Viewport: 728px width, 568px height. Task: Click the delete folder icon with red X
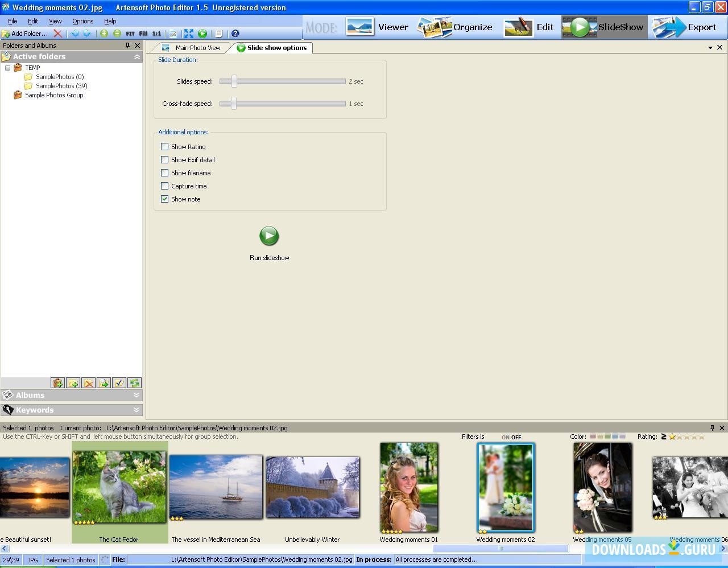(88, 383)
